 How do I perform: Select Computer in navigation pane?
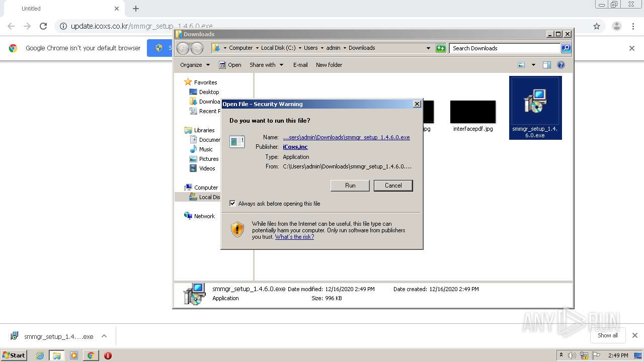[x=206, y=188]
